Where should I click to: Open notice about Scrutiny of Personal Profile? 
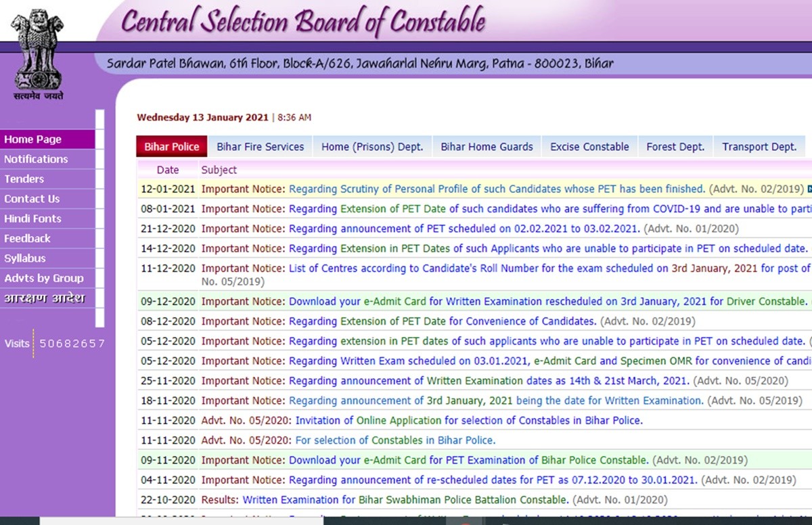(x=497, y=189)
